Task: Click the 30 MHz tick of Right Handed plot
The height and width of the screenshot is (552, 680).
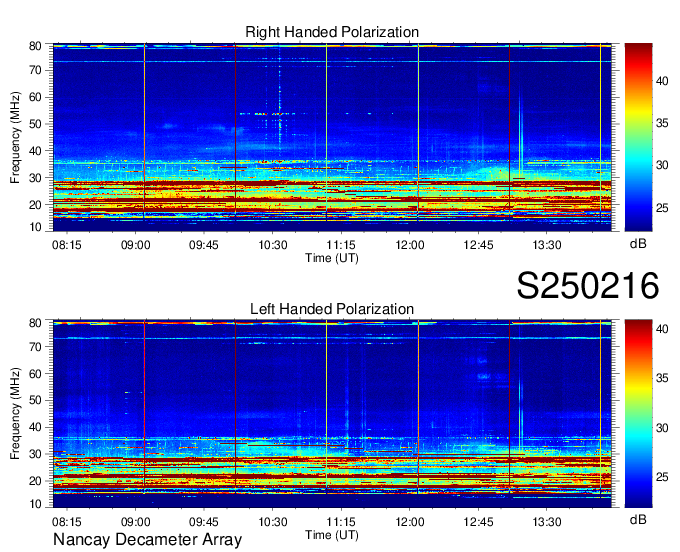Action: point(35,178)
